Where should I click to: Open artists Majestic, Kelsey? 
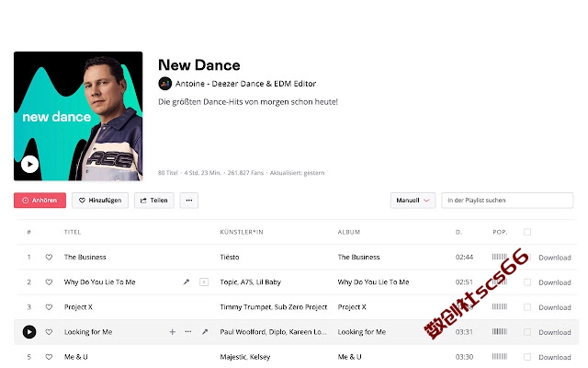coord(245,357)
